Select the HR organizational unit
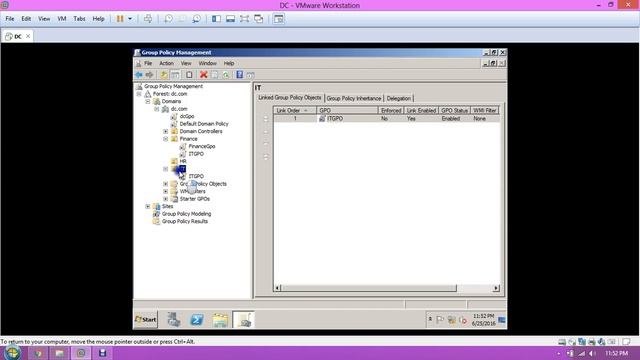 tap(183, 161)
